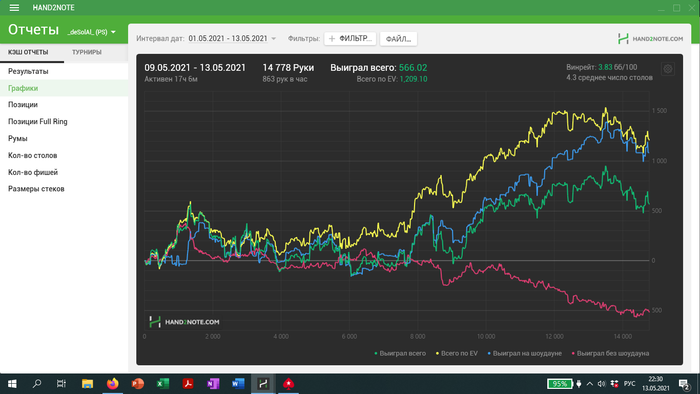Launch File Explorer from taskbar
700x394 pixels.
coord(87,384)
